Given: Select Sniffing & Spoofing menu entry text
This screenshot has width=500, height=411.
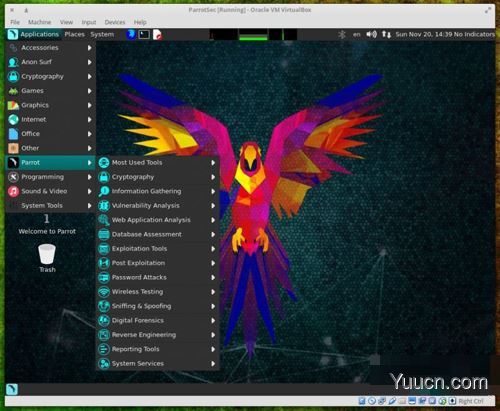Looking at the screenshot, I should click(x=141, y=306).
